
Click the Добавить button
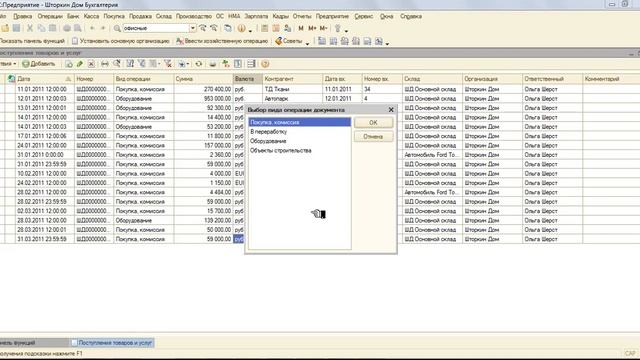39,64
